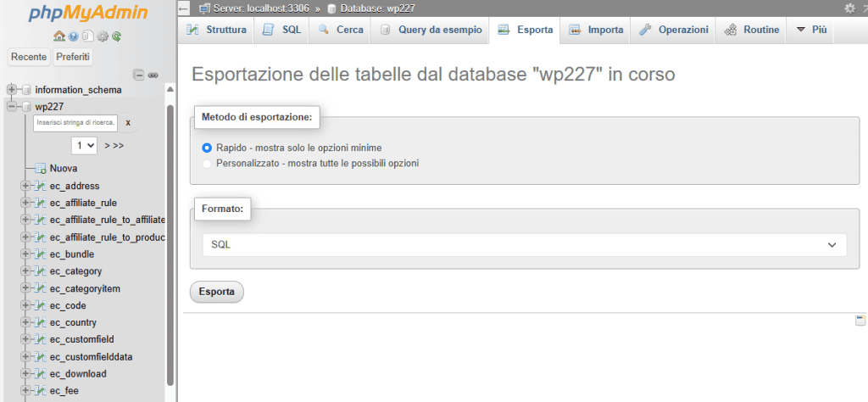Click the wp227 database cylinder icon
This screenshot has width=868, height=402.
[x=26, y=107]
